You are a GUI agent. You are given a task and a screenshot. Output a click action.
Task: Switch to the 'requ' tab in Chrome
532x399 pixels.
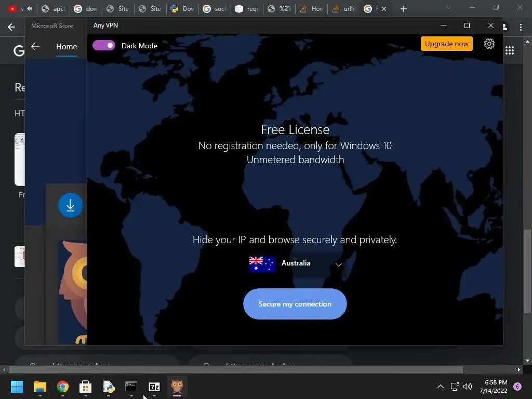coord(247,9)
